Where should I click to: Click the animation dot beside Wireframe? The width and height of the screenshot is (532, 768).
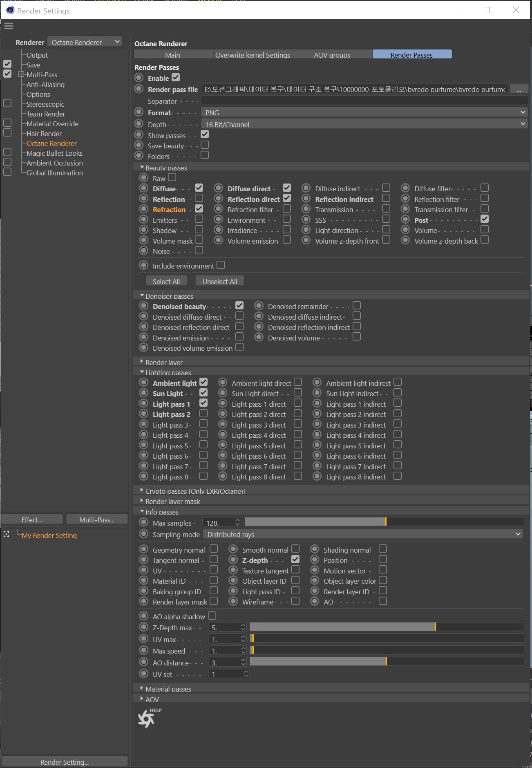click(x=233, y=601)
